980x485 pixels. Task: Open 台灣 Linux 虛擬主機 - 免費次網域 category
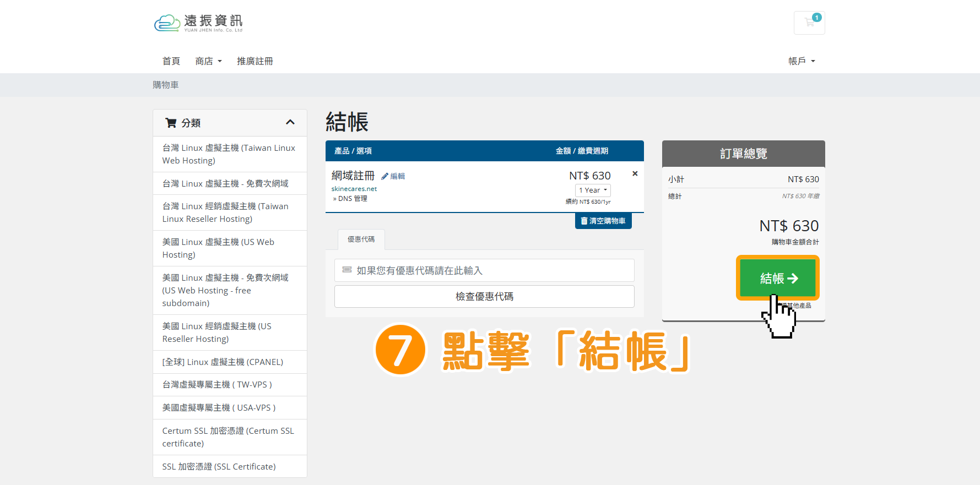tap(230, 183)
